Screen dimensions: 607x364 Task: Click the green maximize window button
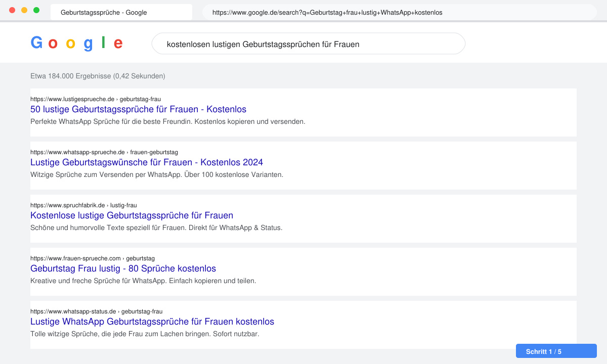pos(36,10)
